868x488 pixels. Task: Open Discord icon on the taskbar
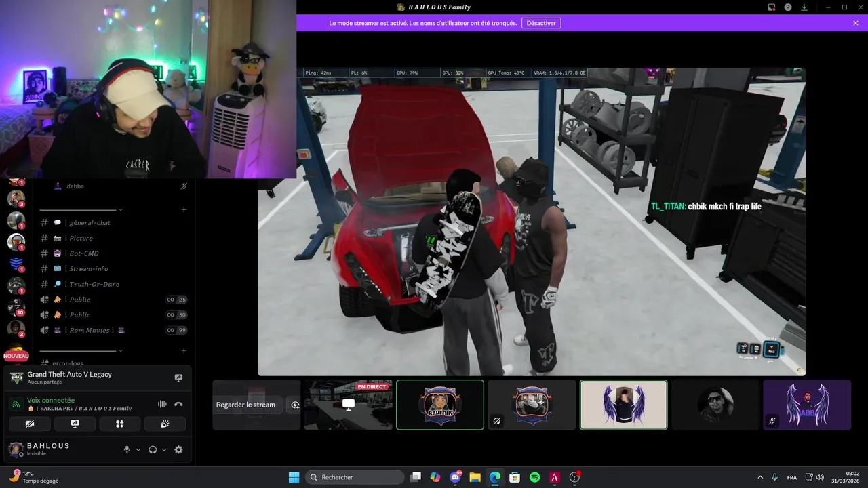click(455, 477)
